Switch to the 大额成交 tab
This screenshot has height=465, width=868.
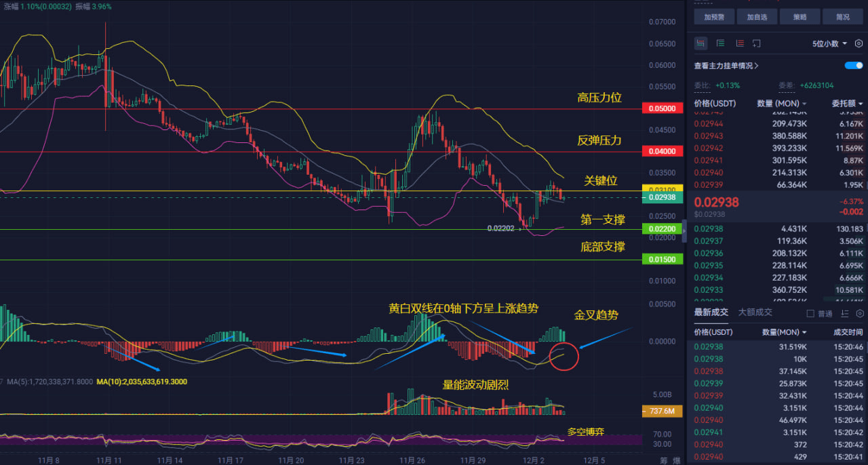click(x=755, y=312)
